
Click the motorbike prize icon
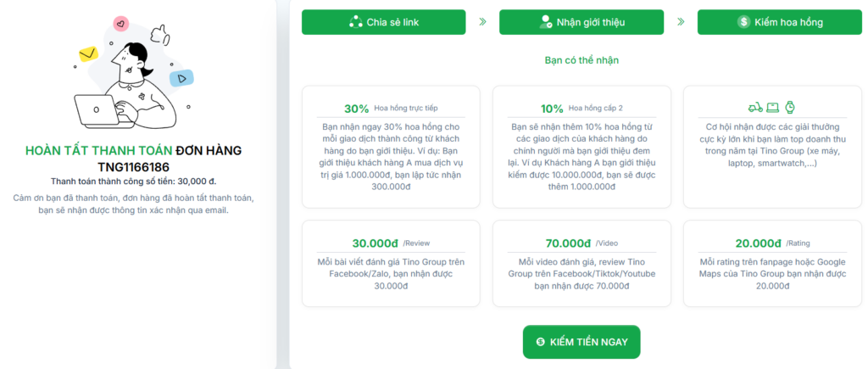[754, 108]
